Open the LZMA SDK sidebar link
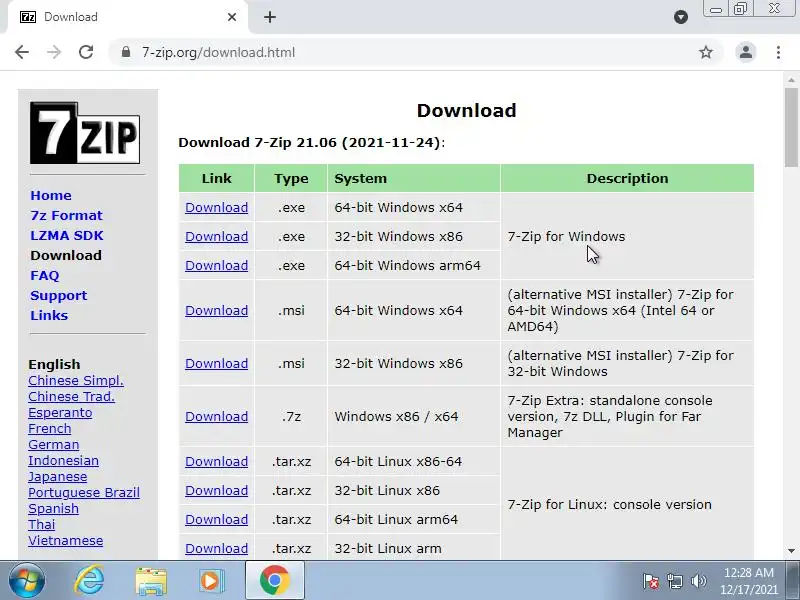Image resolution: width=800 pixels, height=600 pixels. (67, 235)
